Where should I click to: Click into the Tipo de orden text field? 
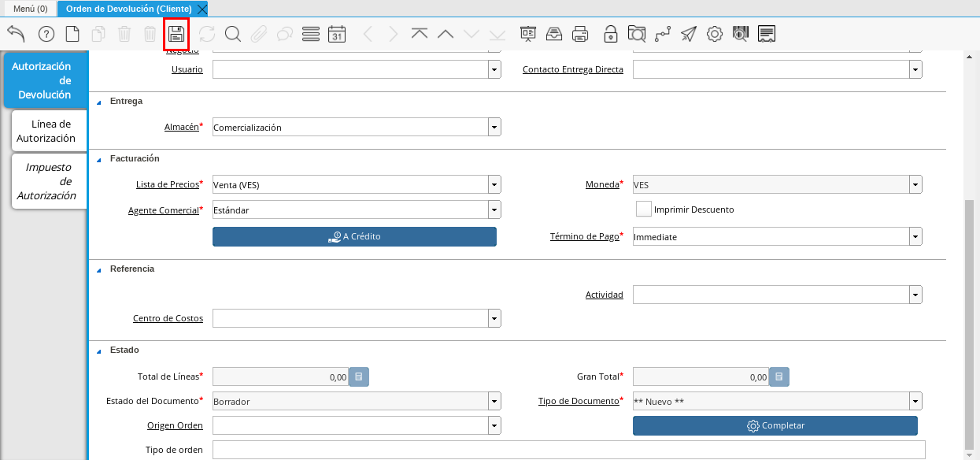568,450
